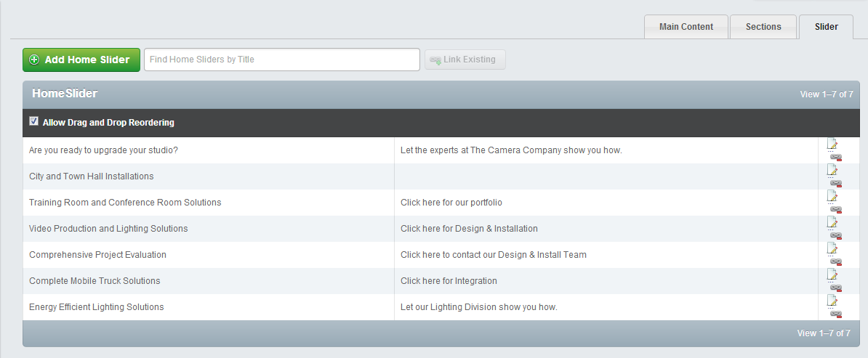Unlink the 'Complete Mobile Truck Solutions' slider

click(x=836, y=288)
